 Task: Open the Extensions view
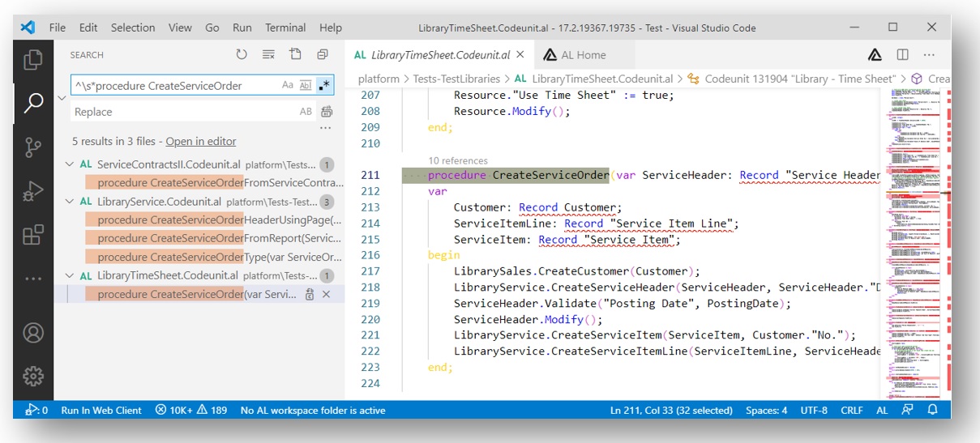(33, 235)
